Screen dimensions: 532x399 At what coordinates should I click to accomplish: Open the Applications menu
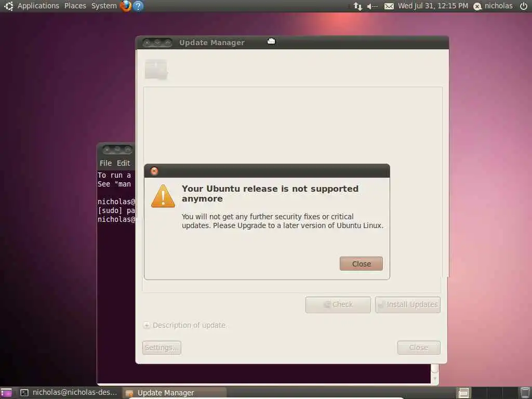tap(38, 6)
